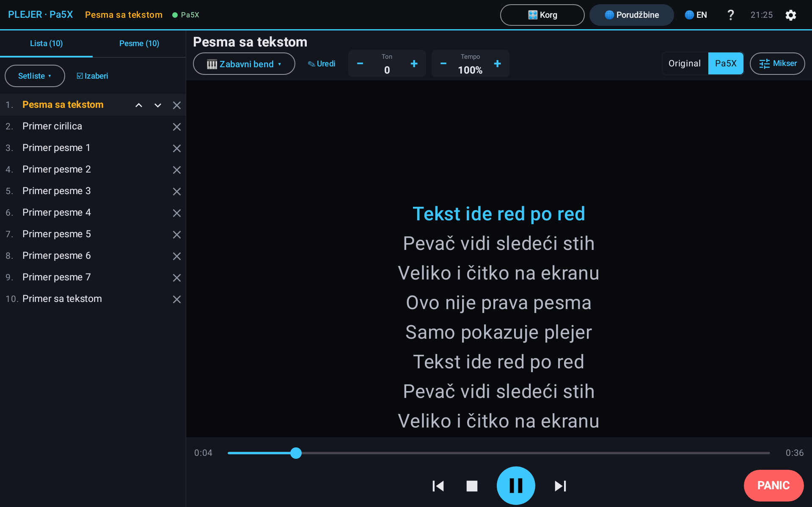Increase Tempo with the plus button
The height and width of the screenshot is (507, 812).
click(x=498, y=63)
